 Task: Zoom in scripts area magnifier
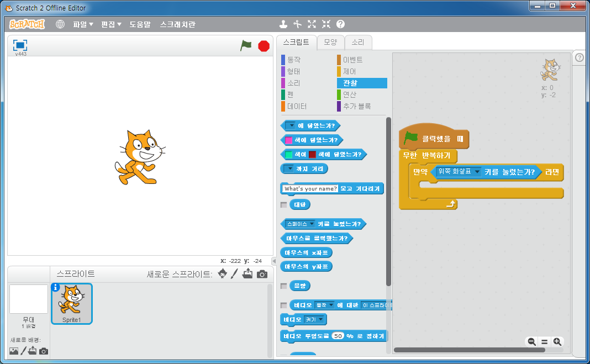pos(557,342)
